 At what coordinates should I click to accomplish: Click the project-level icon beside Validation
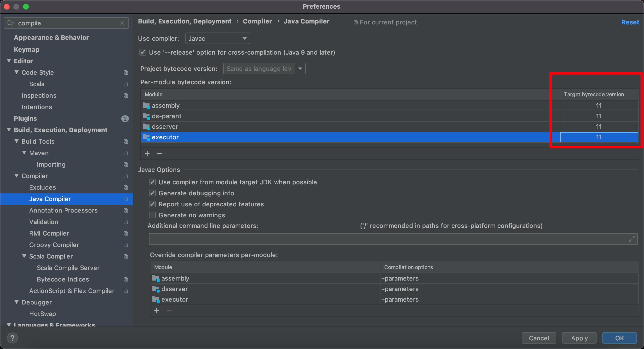pos(126,222)
